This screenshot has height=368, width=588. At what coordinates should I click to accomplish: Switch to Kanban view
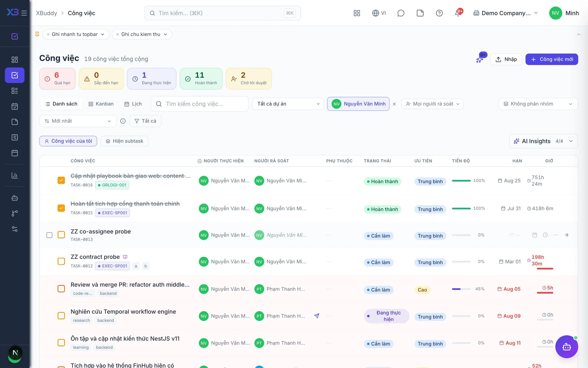pyautogui.click(x=101, y=104)
